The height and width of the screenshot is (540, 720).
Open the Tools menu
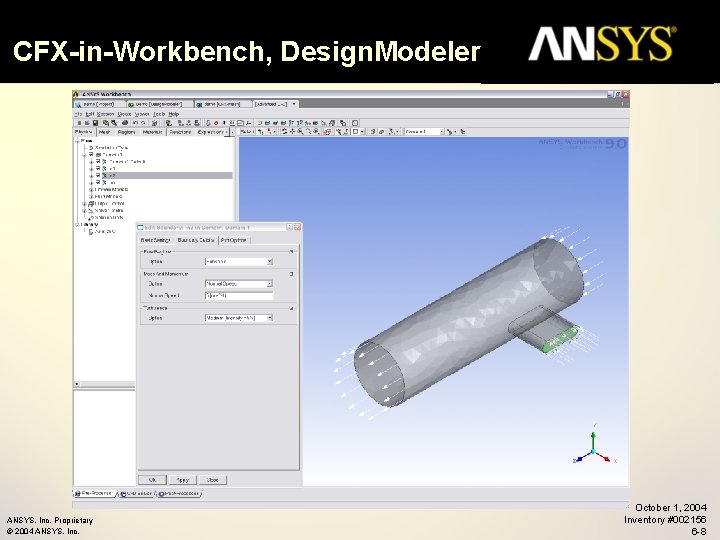click(159, 114)
